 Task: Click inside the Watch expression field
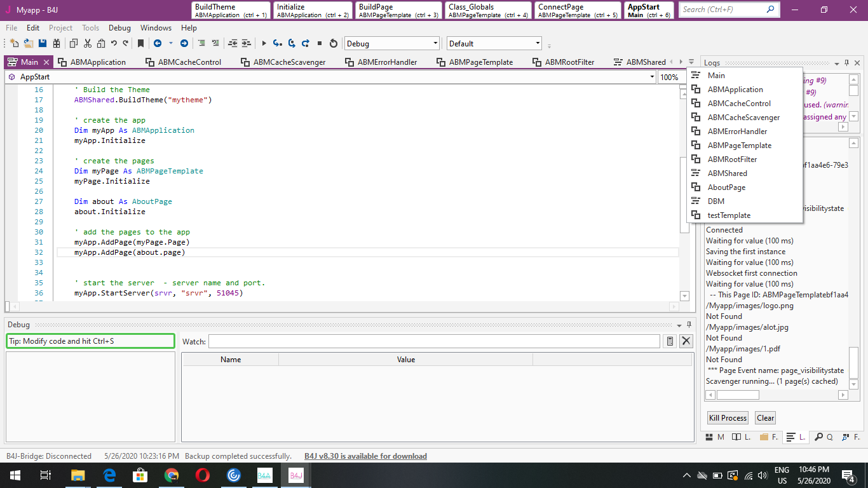(434, 341)
